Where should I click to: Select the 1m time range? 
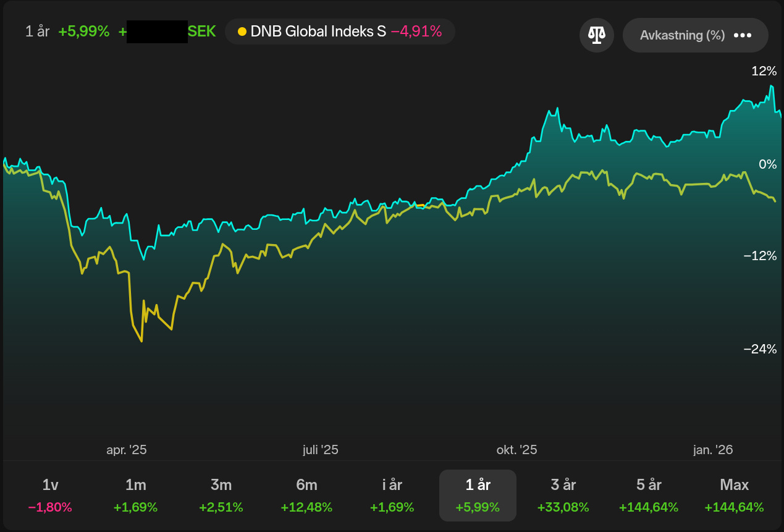pyautogui.click(x=135, y=495)
